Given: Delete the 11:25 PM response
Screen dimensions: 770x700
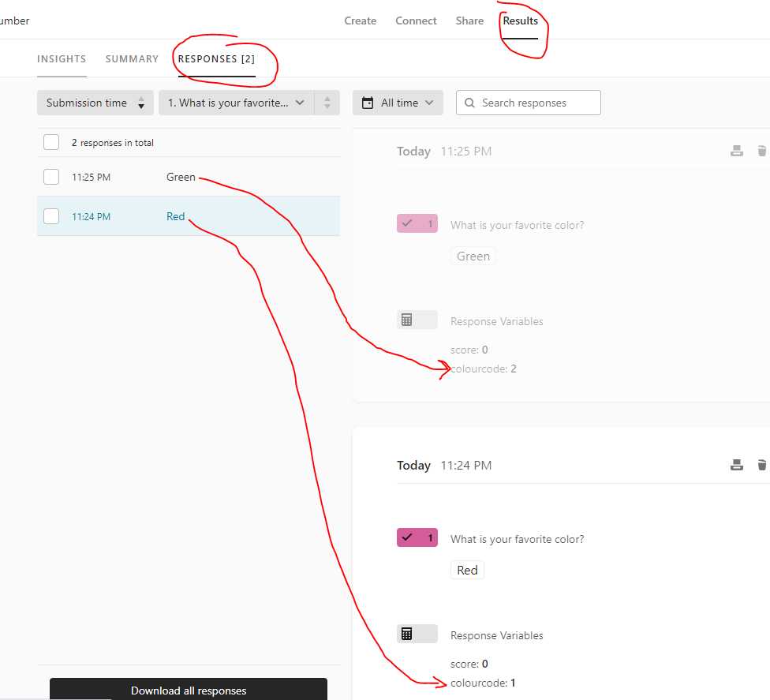Looking at the screenshot, I should click(761, 151).
